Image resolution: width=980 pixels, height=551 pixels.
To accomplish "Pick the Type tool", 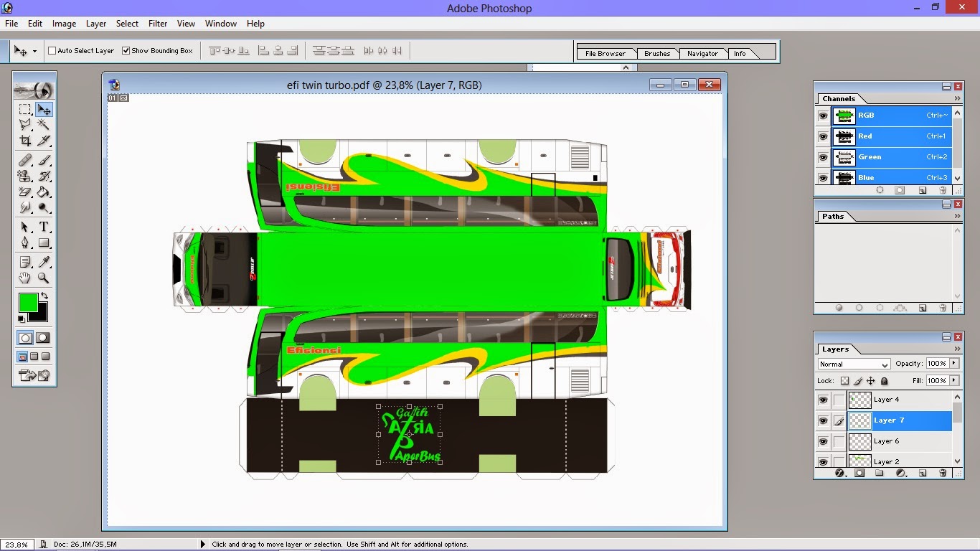I will 44,225.
